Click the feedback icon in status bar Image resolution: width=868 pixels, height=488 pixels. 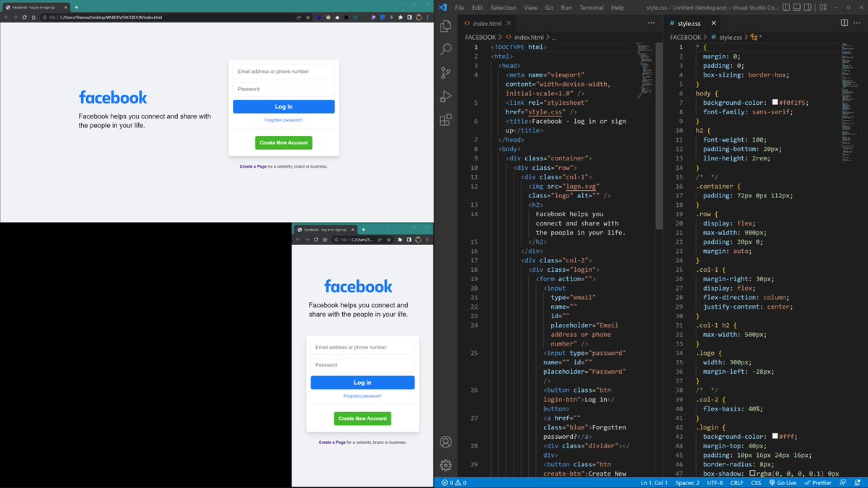(x=843, y=482)
